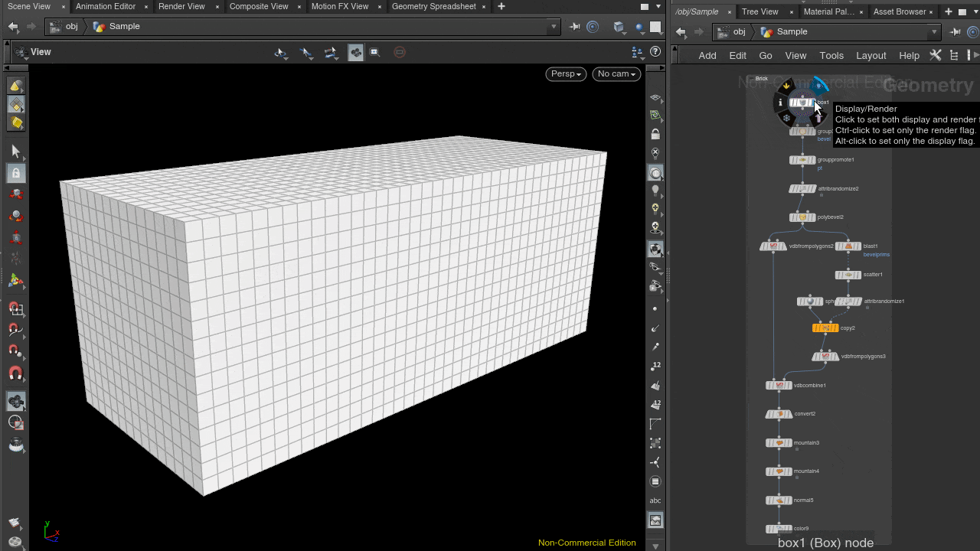Select the arrow Select tool in left toolbar
Viewport: 980px width, 551px height.
[15, 152]
